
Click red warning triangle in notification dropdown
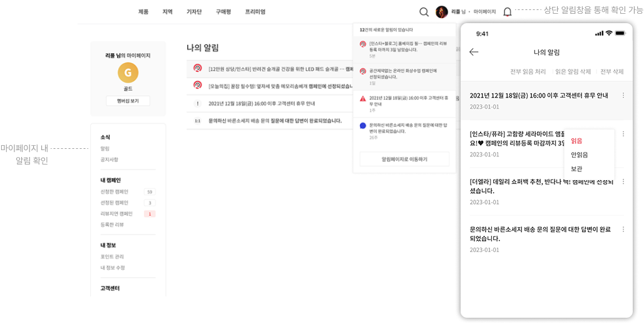click(363, 98)
